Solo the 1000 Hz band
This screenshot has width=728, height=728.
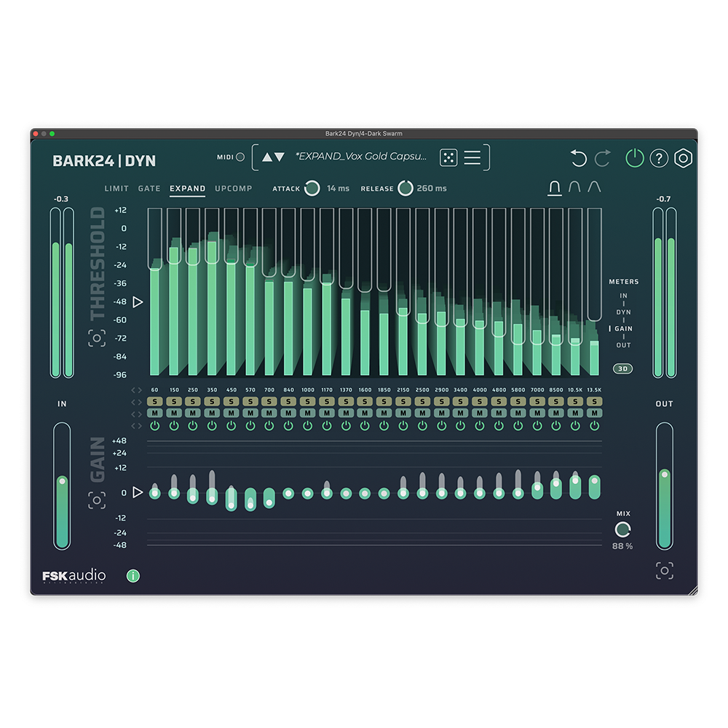(x=307, y=401)
